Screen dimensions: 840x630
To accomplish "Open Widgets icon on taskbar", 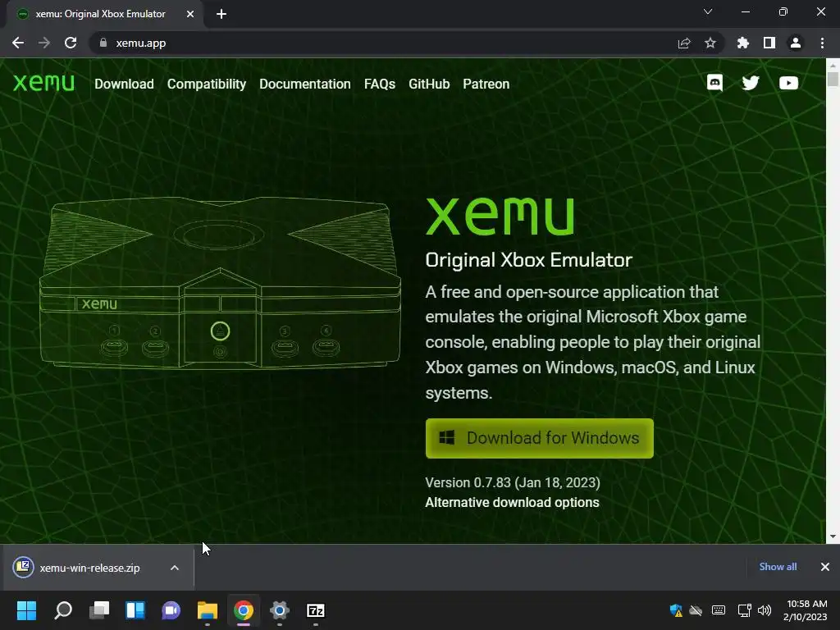I will pyautogui.click(x=135, y=610).
